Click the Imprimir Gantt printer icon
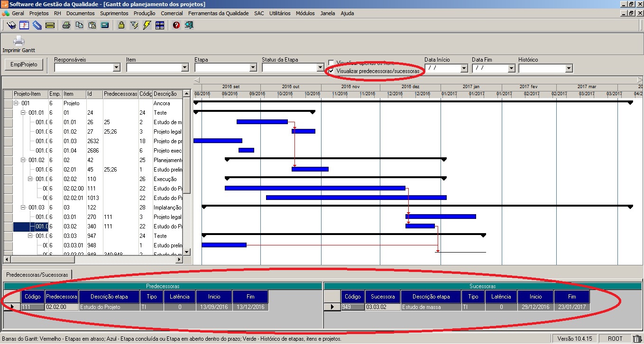This screenshot has height=344, width=644. 18,41
